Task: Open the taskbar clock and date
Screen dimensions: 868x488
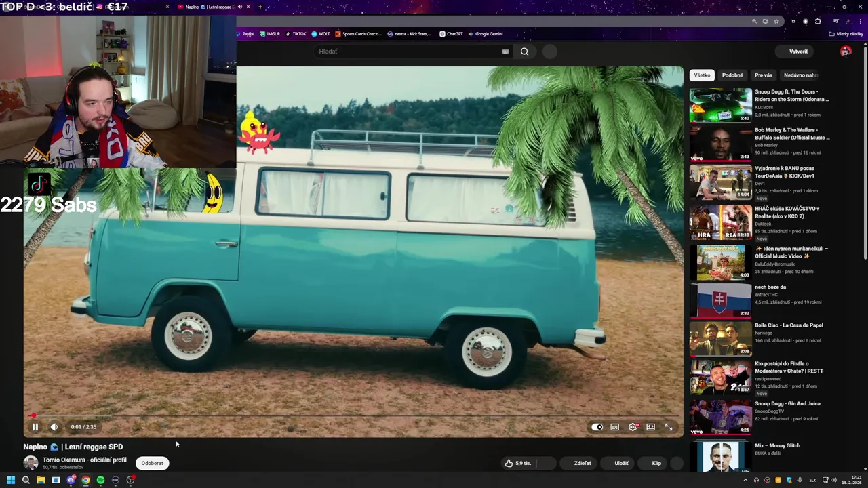Action: [852, 480]
